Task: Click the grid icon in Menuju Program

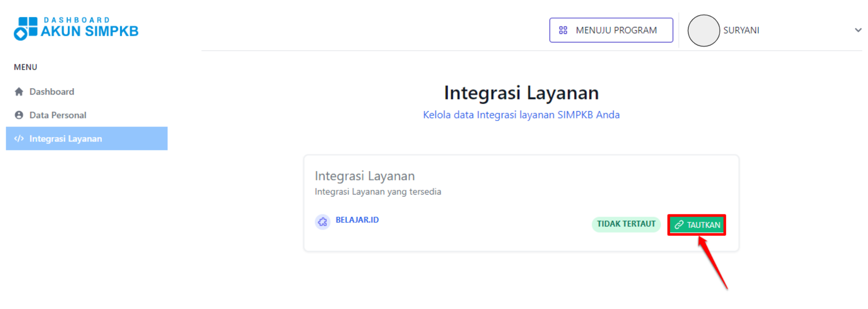Action: point(563,30)
